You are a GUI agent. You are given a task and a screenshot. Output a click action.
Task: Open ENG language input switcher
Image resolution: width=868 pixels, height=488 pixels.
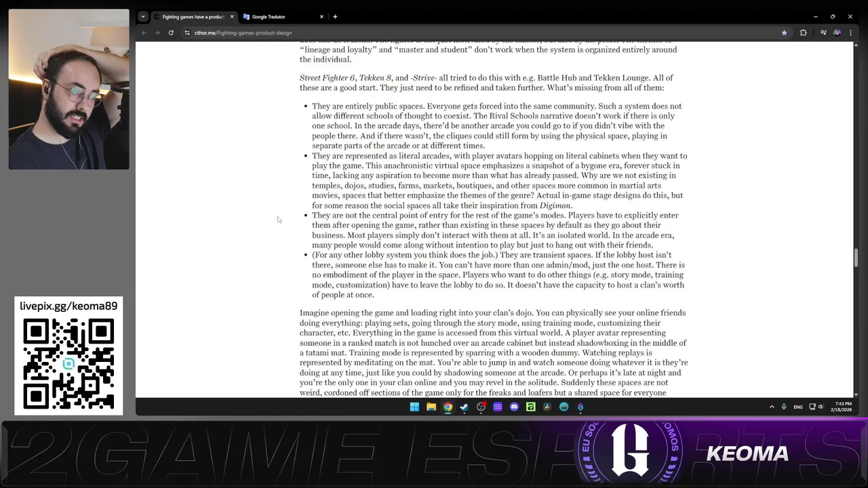pyautogui.click(x=798, y=407)
